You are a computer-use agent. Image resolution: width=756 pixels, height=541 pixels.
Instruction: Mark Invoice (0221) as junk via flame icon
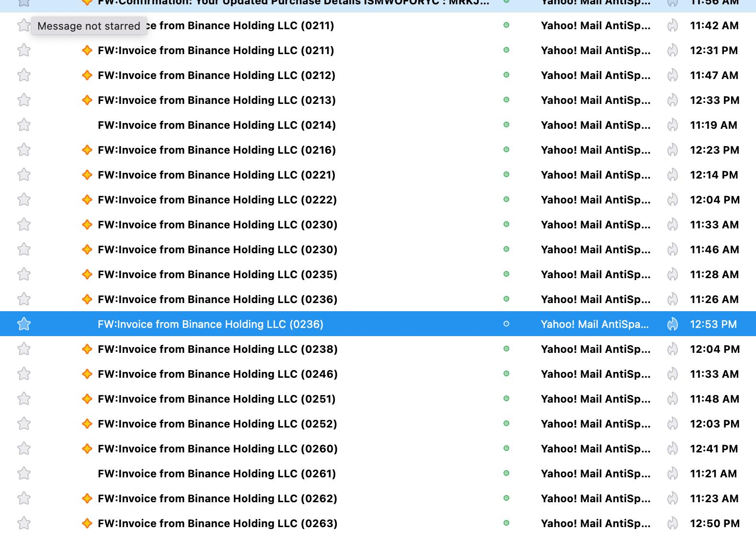pyautogui.click(x=673, y=175)
